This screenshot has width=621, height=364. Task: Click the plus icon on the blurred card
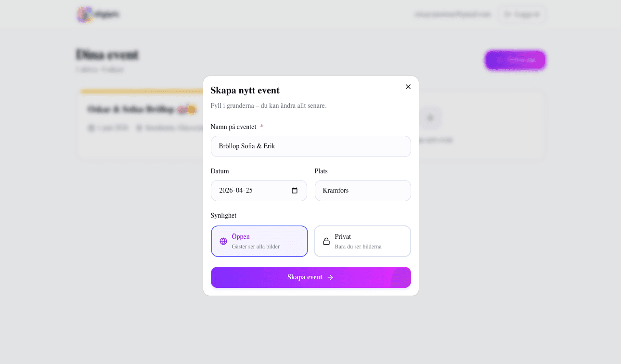tap(430, 117)
